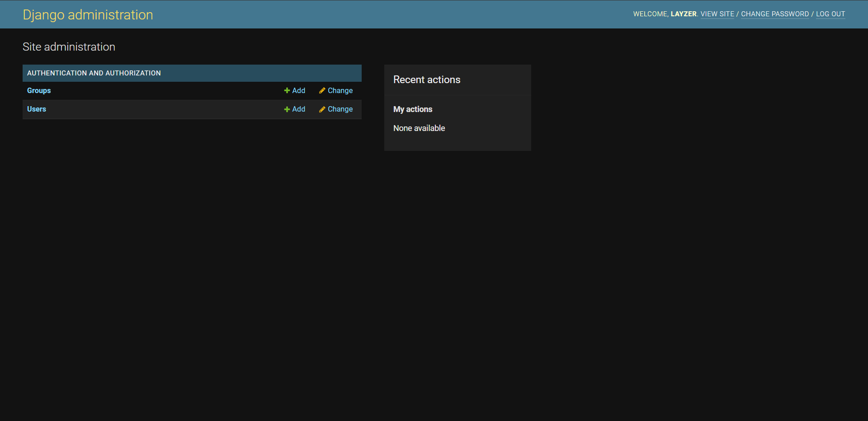Screen dimensions: 868x421
Task: Click the green plus icon for Users
Action: click(x=287, y=109)
